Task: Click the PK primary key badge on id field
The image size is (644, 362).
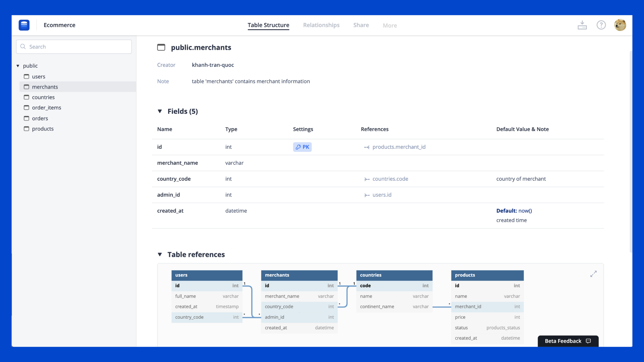Action: [302, 147]
